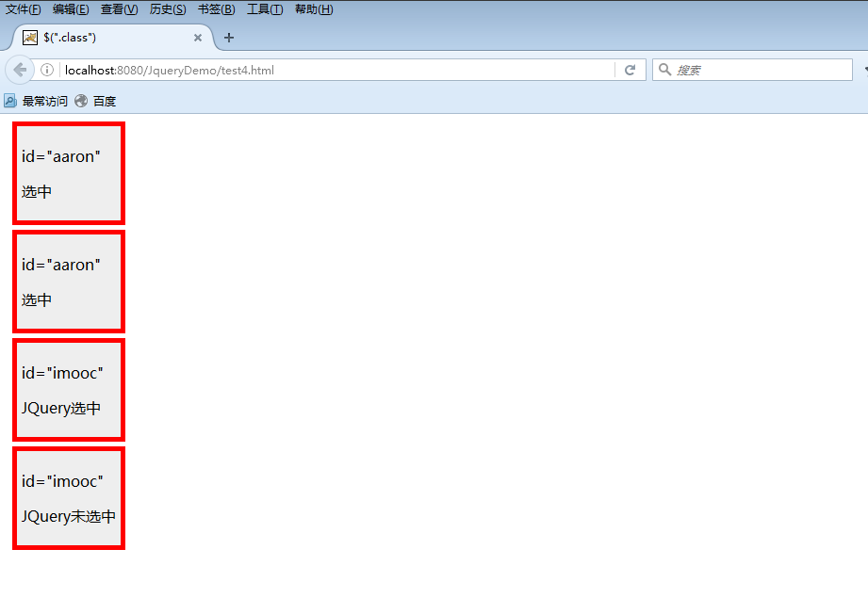Open the 帮助(H) menu
Image resolution: width=868 pixels, height=614 pixels.
tap(314, 9)
